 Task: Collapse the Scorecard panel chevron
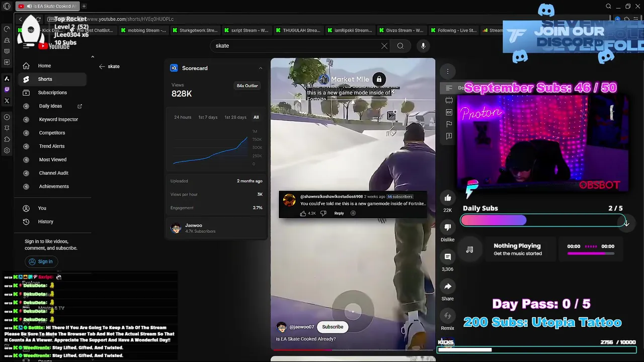tap(260, 68)
